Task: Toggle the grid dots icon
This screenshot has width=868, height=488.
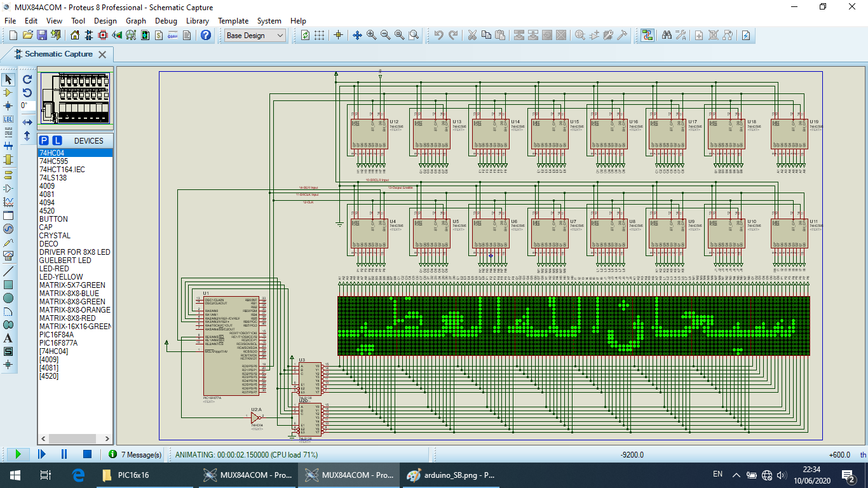Action: pyautogui.click(x=320, y=36)
